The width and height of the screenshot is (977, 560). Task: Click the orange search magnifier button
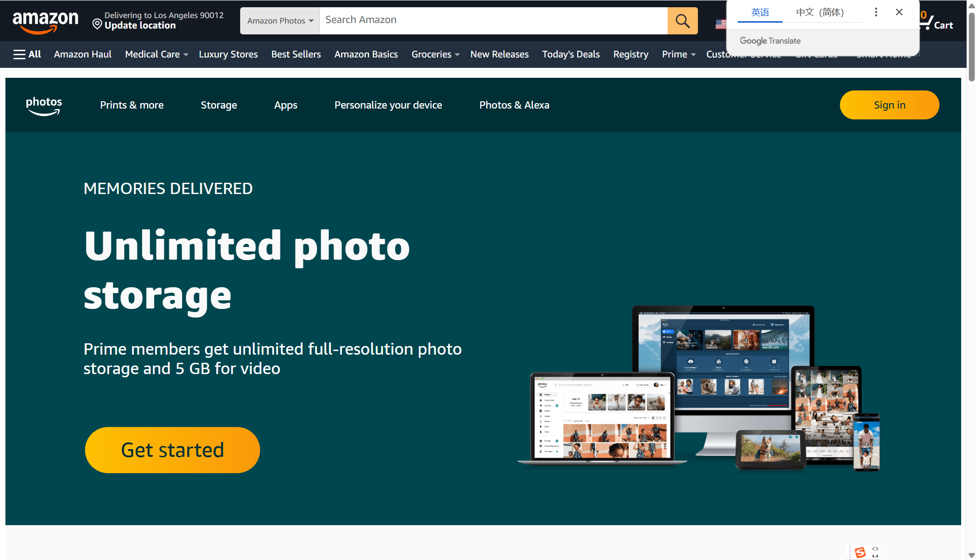pos(682,21)
